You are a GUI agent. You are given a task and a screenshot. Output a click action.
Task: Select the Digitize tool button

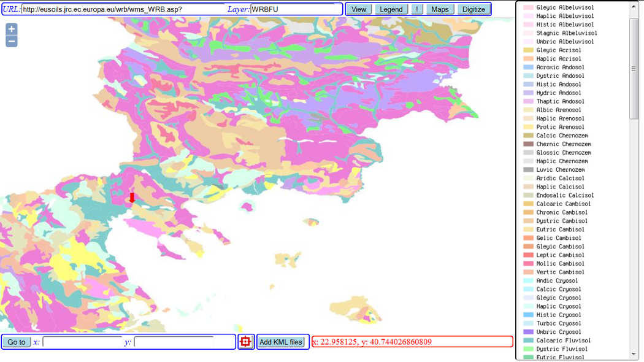click(x=473, y=9)
